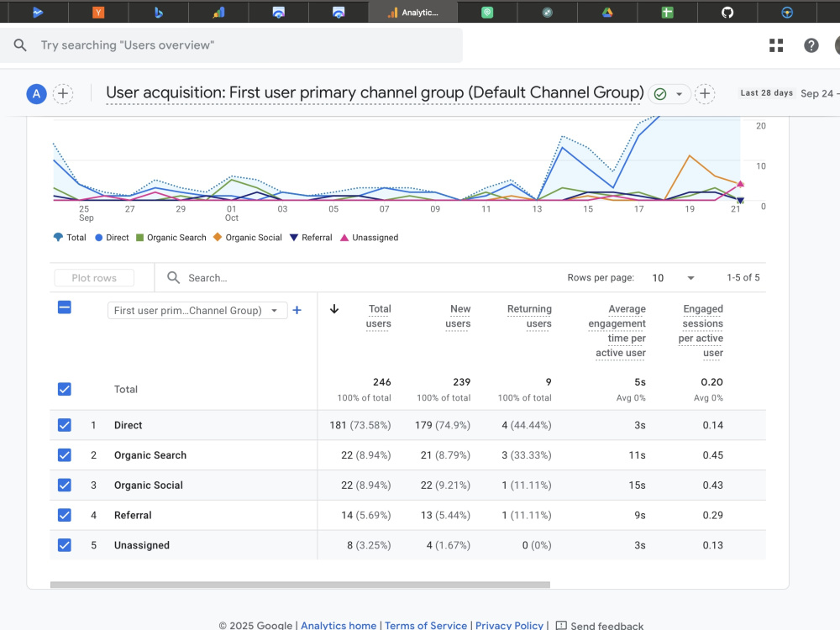Uncheck the Total row checkbox
Image resolution: width=840 pixels, height=630 pixels.
pos(65,389)
